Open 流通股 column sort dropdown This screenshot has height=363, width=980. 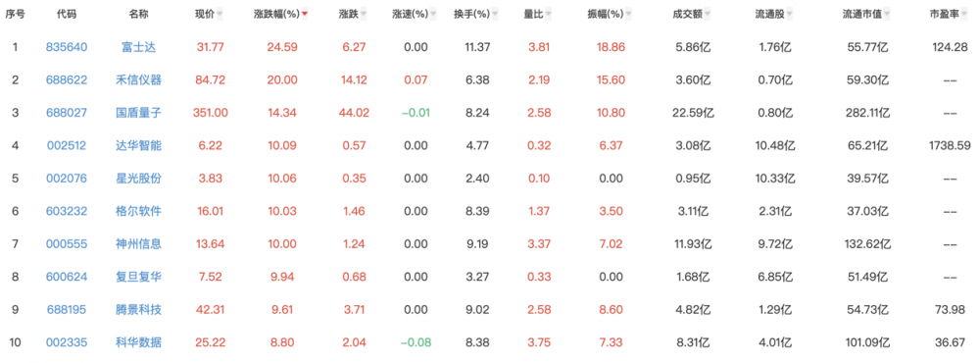790,15
